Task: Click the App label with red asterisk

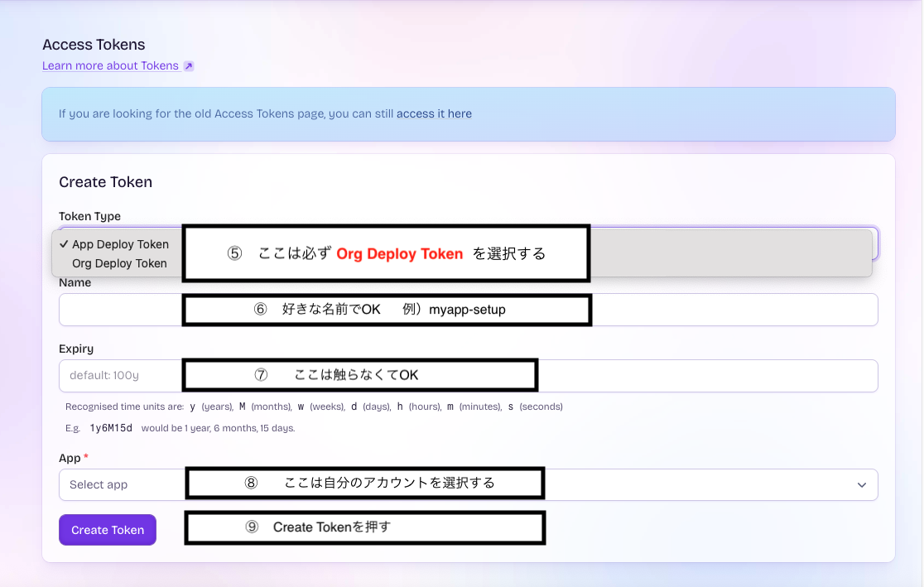Action: 73,458
